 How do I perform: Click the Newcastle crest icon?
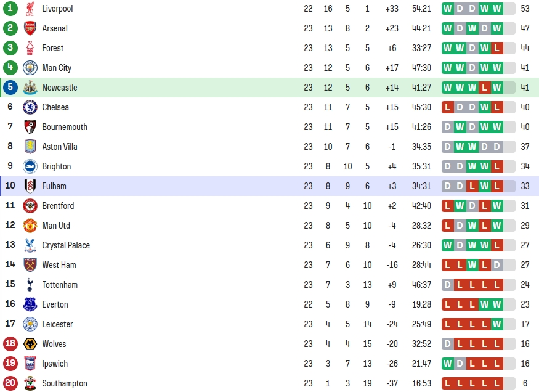point(30,88)
